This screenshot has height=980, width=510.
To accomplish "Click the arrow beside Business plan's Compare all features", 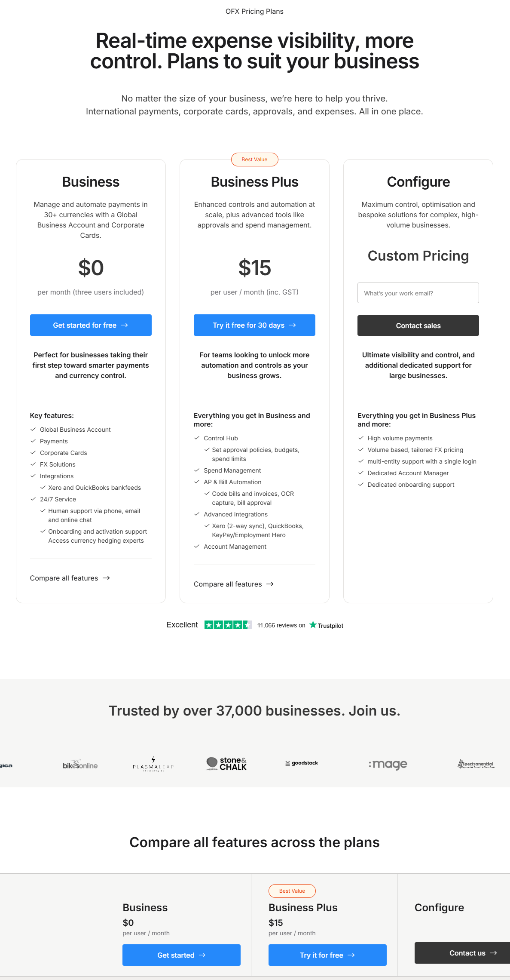I will (x=106, y=578).
